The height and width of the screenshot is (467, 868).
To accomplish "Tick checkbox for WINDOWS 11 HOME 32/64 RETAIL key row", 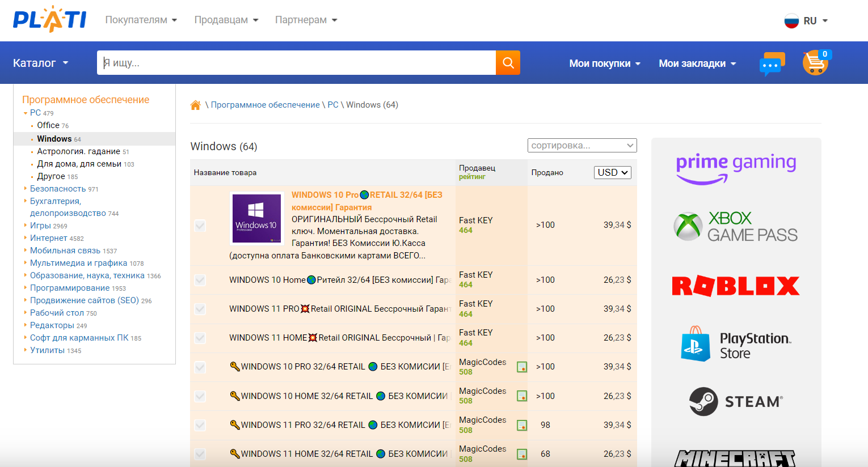I will (x=200, y=454).
